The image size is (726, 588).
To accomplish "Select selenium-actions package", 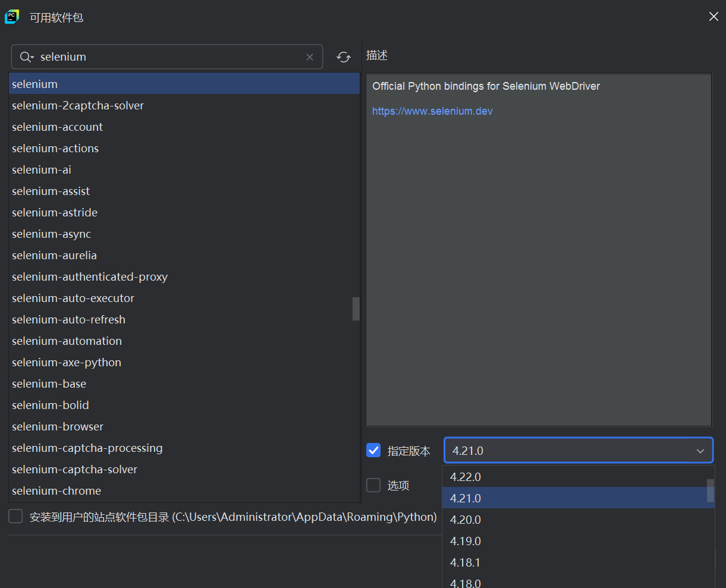I will coord(184,148).
